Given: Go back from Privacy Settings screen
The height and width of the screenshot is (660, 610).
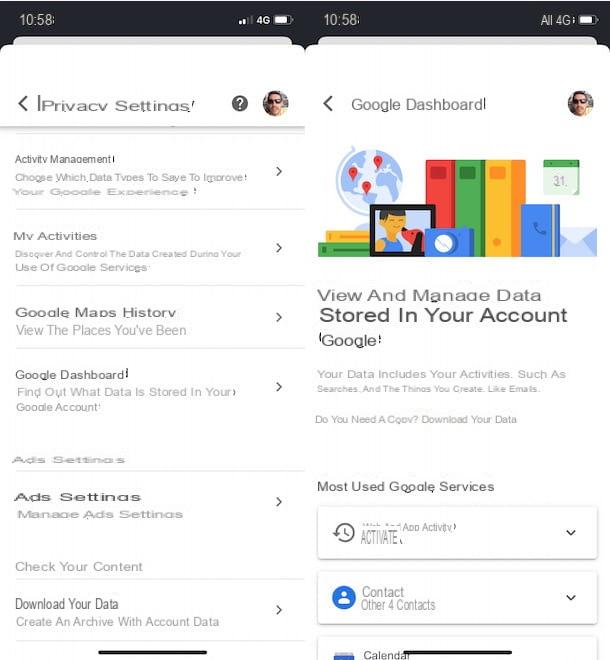Looking at the screenshot, I should tap(23, 104).
